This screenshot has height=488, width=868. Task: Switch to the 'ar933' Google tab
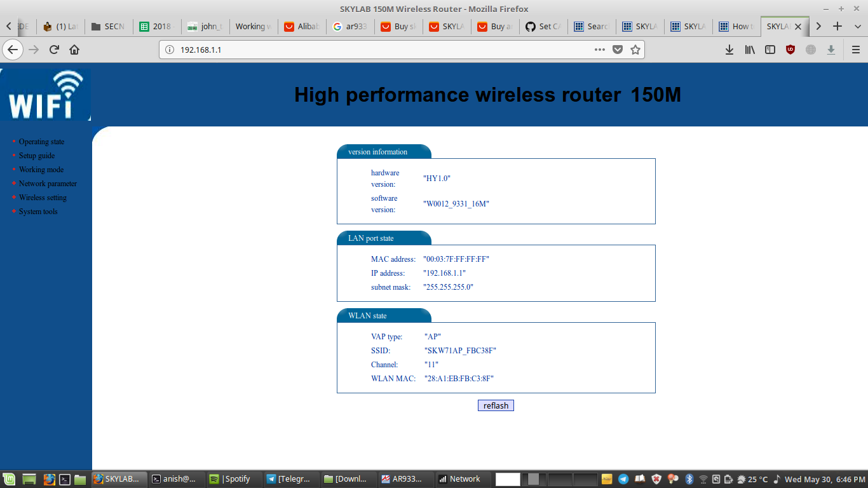pyautogui.click(x=350, y=27)
